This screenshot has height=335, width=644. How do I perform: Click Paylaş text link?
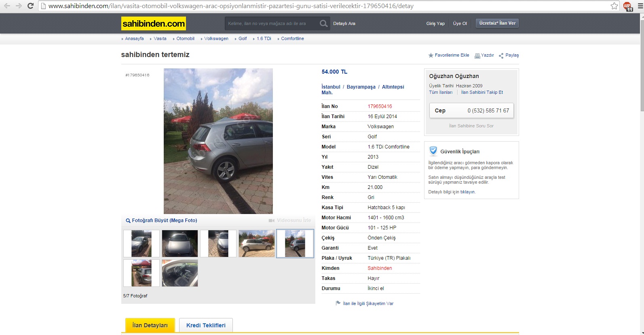click(x=512, y=55)
